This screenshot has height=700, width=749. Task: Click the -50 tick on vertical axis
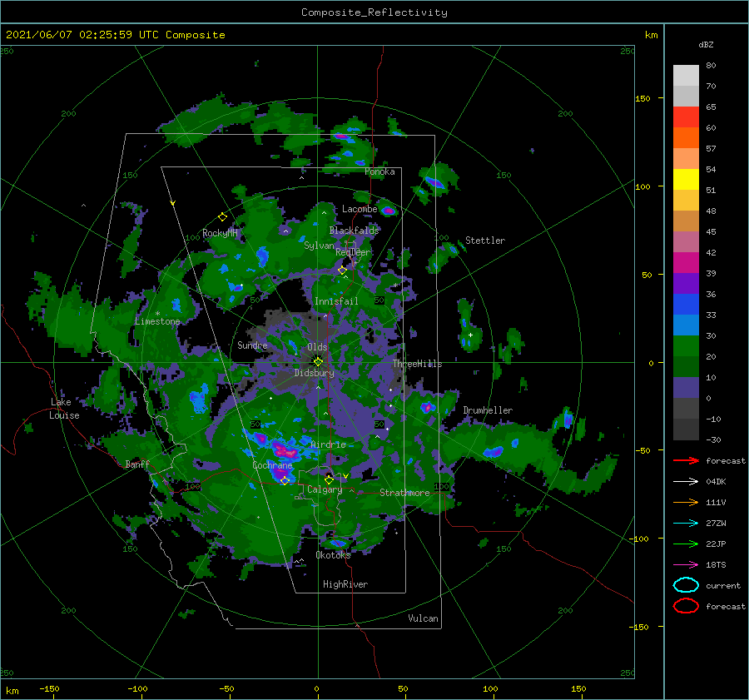point(643,450)
